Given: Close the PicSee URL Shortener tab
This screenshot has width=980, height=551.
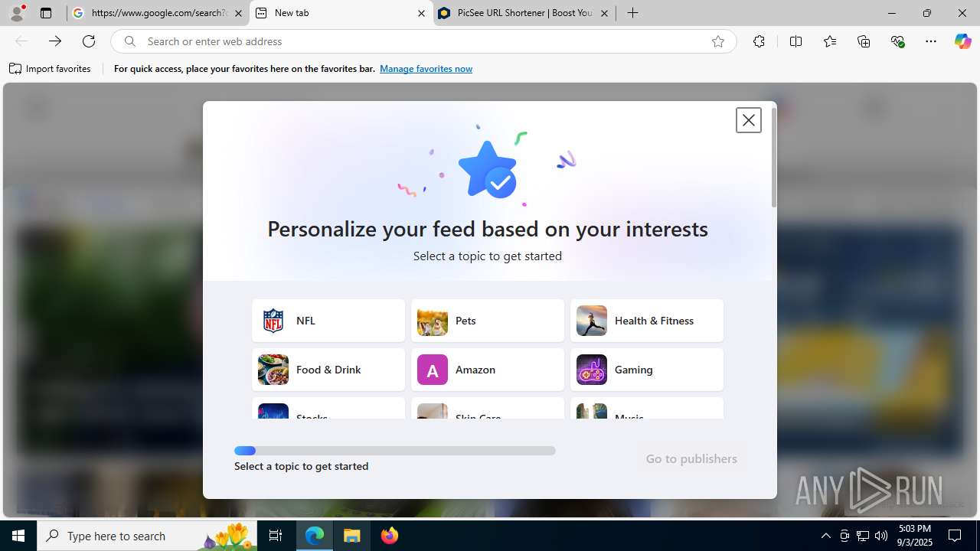Looking at the screenshot, I should point(604,13).
